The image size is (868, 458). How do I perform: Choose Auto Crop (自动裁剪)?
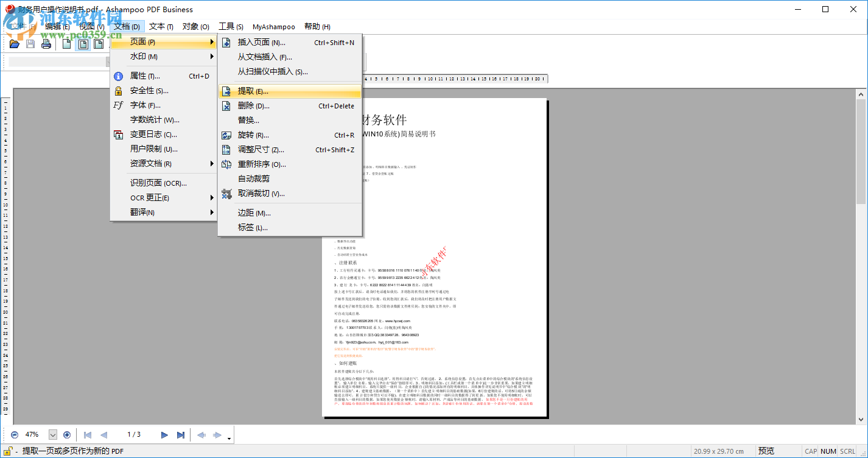290,179
